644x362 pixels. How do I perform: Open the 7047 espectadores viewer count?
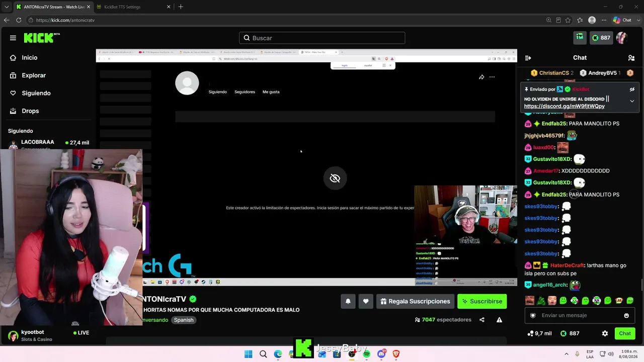[443, 320]
